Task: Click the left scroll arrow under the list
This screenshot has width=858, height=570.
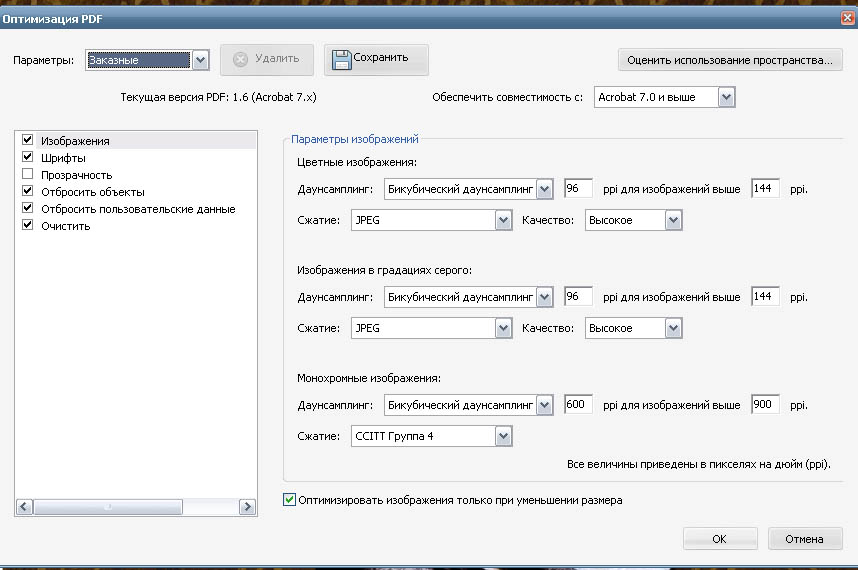Action: 25,507
